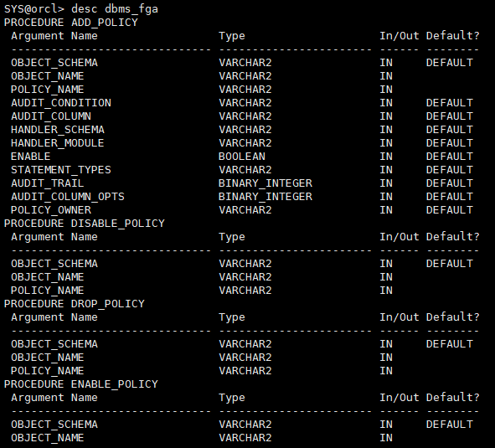The height and width of the screenshot is (448, 495).
Task: Click 'Argument Name' header under ENABLE_POLICY
Action: tap(54, 398)
